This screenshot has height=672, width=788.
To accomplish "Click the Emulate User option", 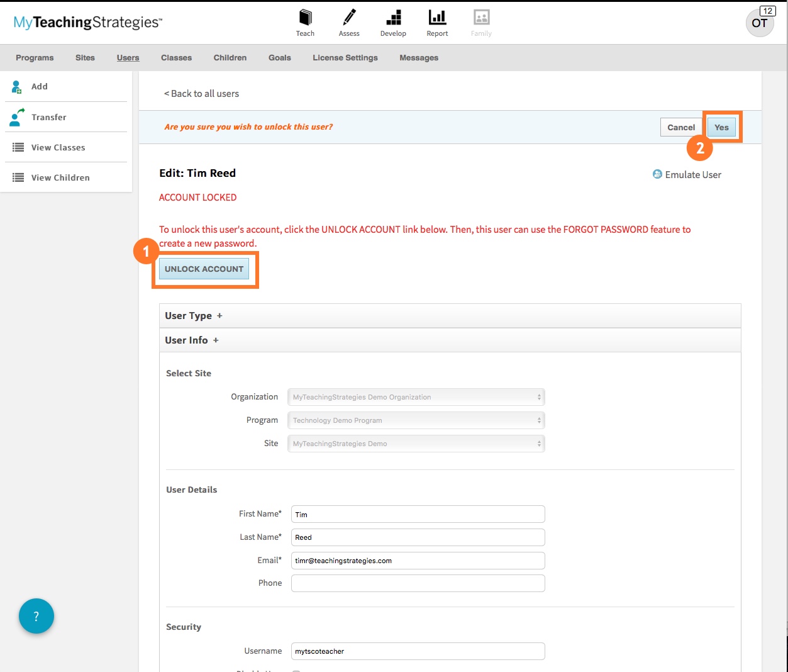I will pos(687,174).
